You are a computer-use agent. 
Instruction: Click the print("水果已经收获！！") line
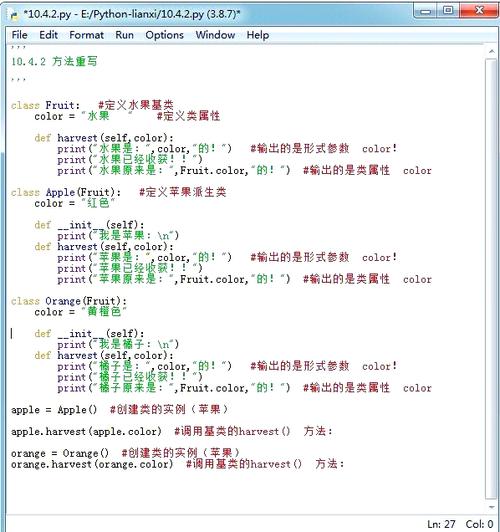[x=130, y=159]
